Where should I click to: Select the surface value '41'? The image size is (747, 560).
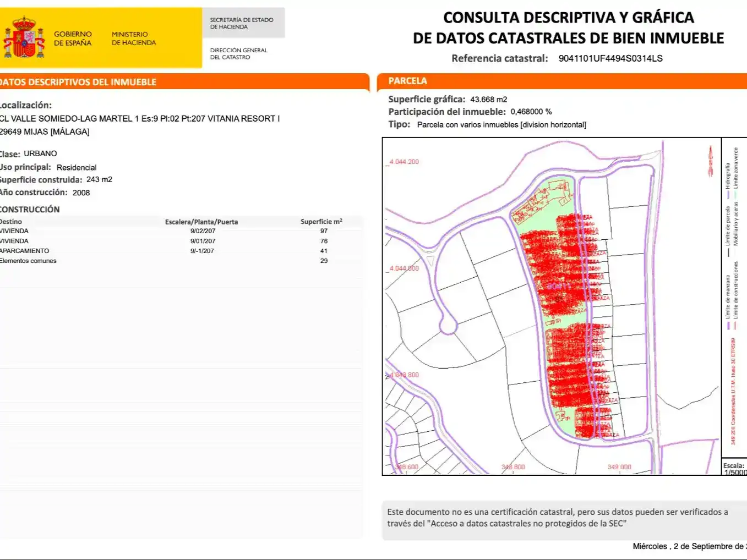pos(324,251)
